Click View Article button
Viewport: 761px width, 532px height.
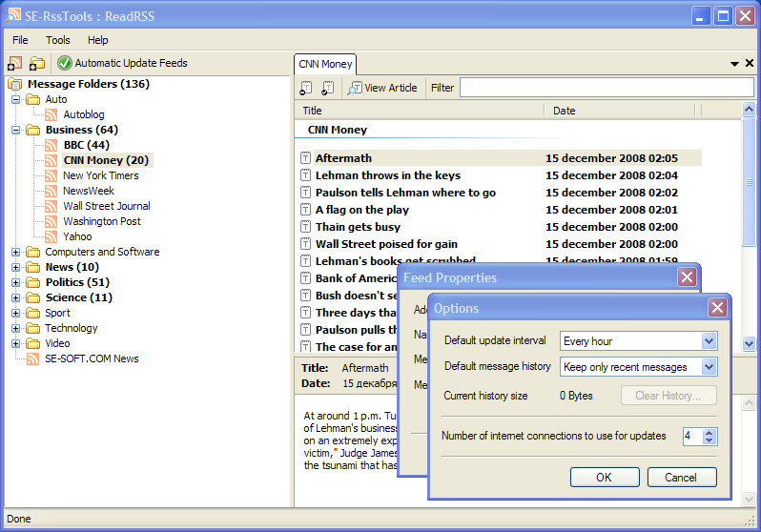tap(382, 88)
